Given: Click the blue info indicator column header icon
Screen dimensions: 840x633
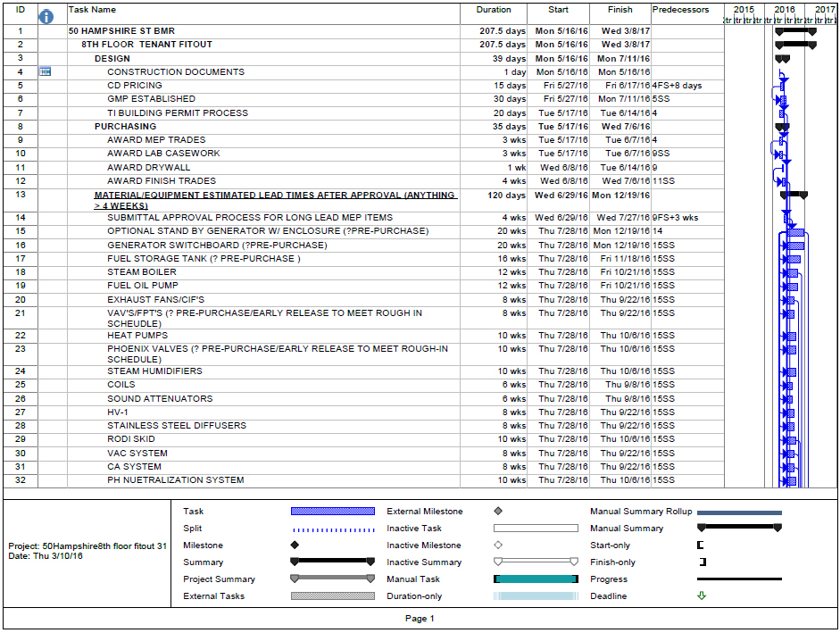Looking at the screenshot, I should tap(47, 16).
